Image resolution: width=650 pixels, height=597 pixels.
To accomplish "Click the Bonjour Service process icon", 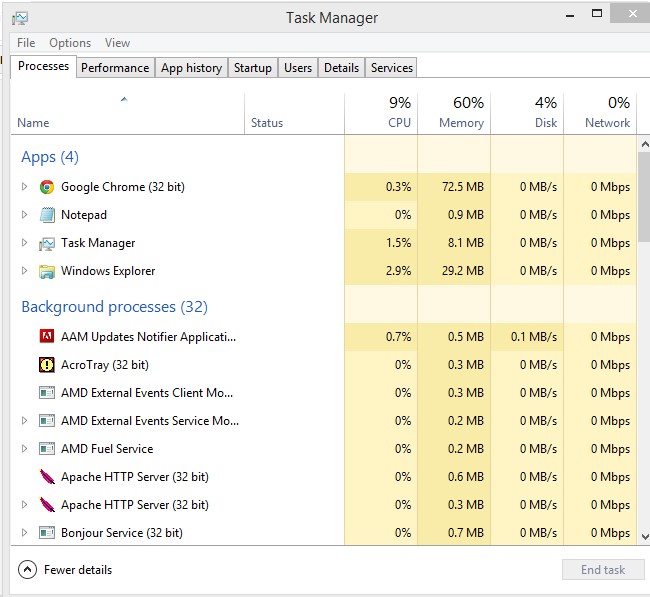I will 46,533.
